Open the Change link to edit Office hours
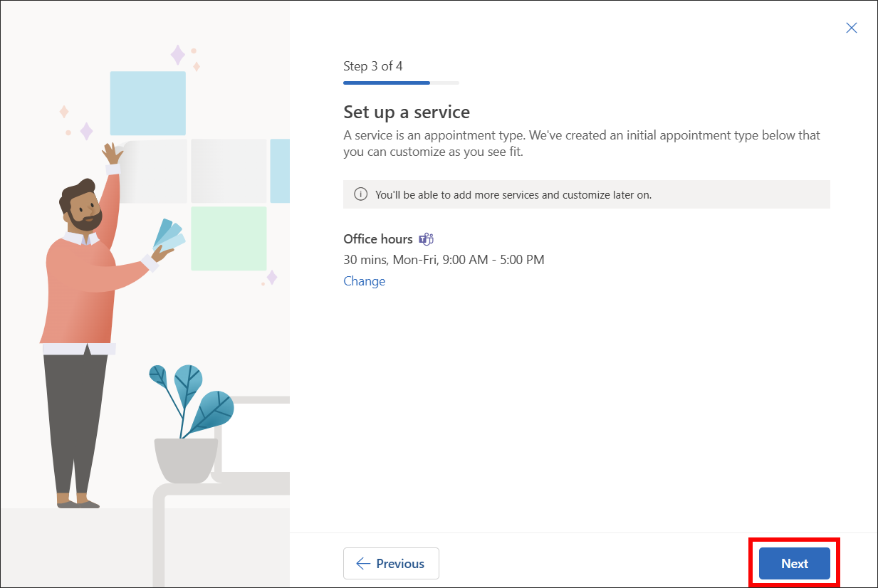Viewport: 878px width, 588px height. click(x=364, y=280)
